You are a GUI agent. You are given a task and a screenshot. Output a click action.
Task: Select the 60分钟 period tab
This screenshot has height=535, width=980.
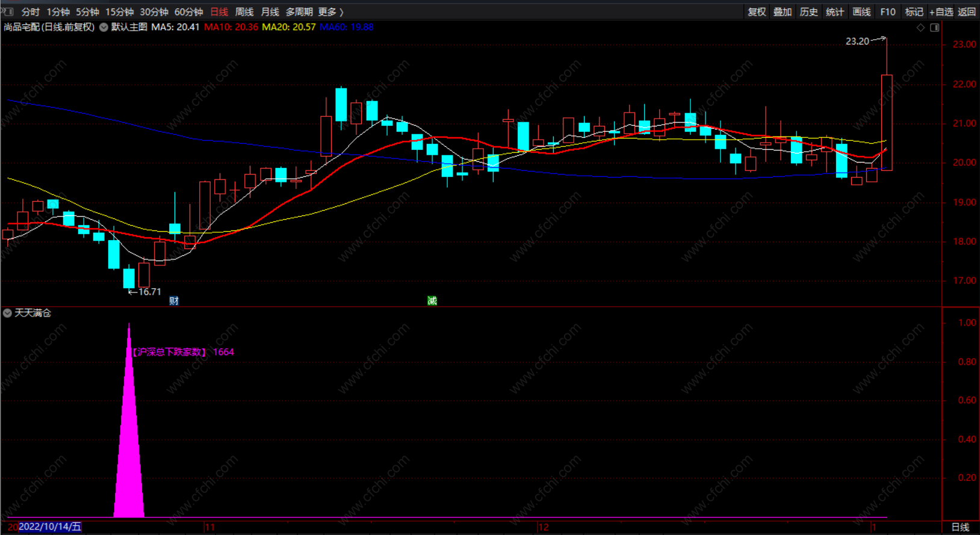click(189, 12)
